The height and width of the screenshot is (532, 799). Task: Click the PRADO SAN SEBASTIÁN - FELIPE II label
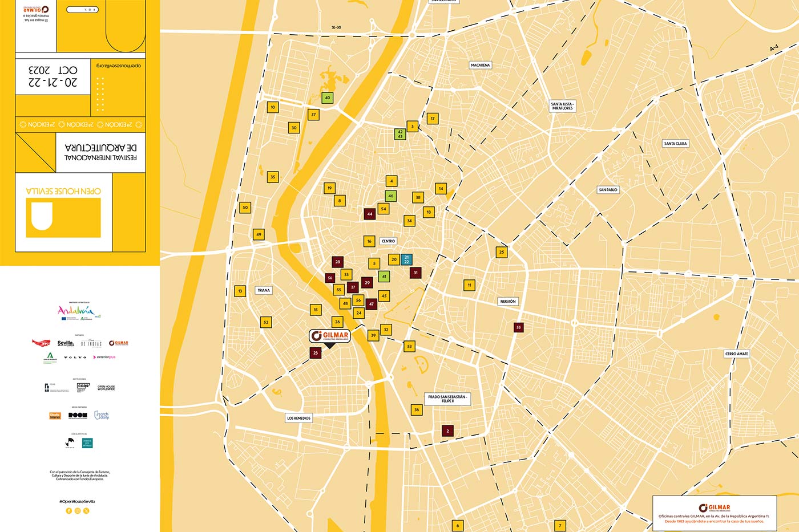pos(448,399)
